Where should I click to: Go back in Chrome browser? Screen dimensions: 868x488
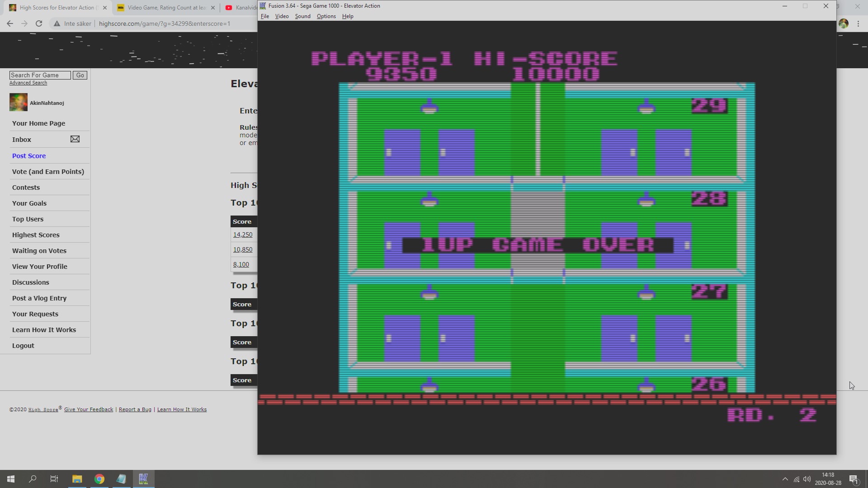(10, 23)
